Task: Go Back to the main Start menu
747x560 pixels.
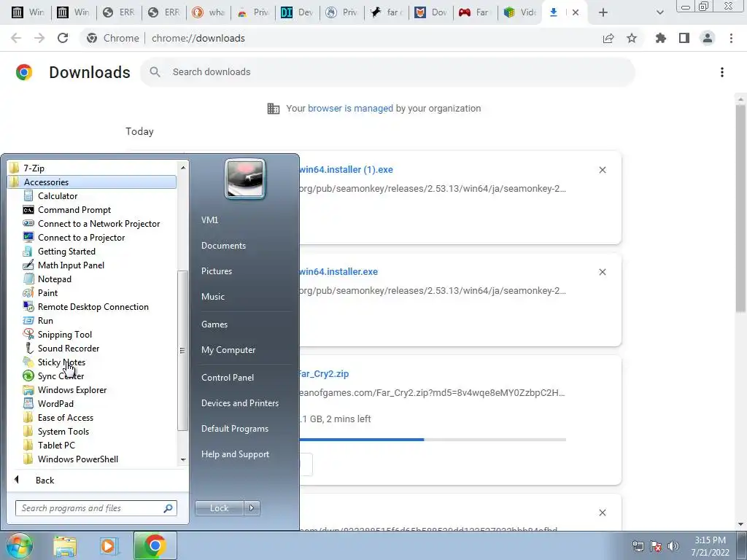Action: coord(44,480)
